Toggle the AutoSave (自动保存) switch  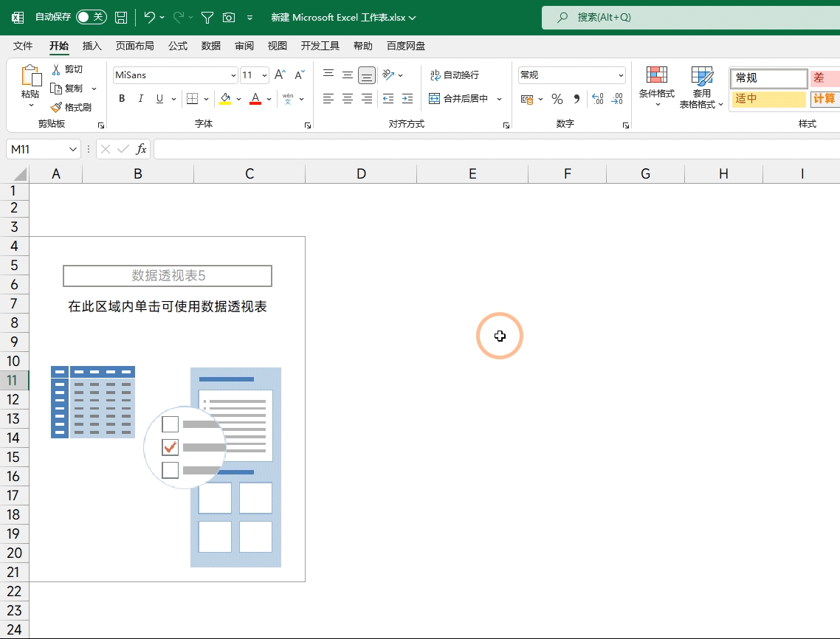tap(91, 17)
